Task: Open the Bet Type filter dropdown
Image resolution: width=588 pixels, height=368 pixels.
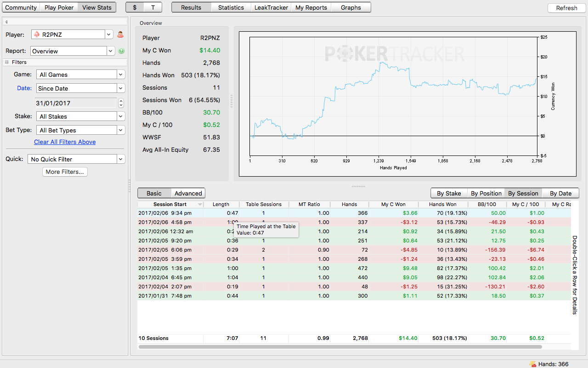Action: [x=80, y=130]
